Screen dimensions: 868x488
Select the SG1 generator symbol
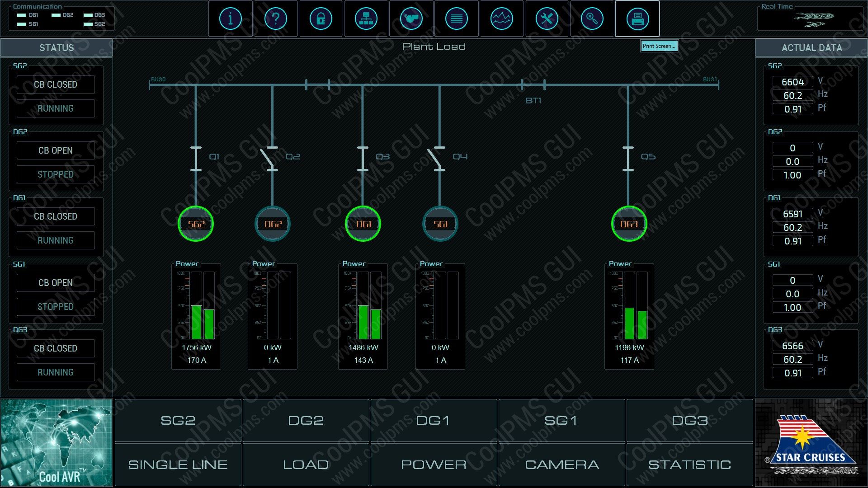[440, 224]
